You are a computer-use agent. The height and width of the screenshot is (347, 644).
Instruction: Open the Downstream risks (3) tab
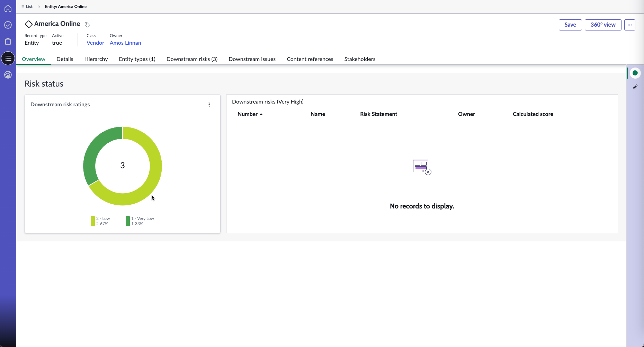tap(192, 59)
